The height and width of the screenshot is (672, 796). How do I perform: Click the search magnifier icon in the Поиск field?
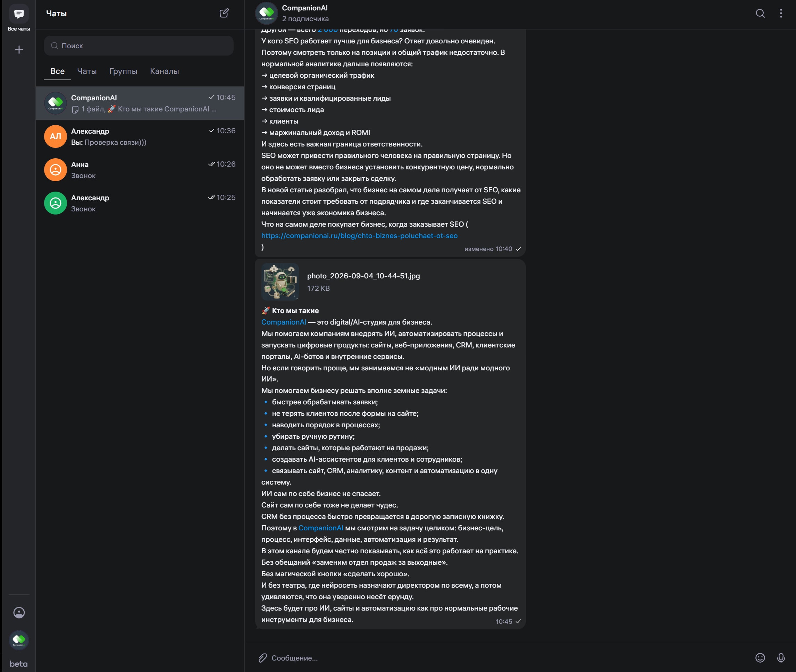point(55,46)
